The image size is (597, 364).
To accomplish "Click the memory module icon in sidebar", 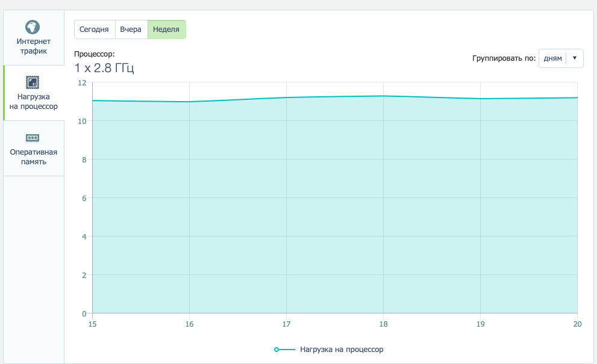I will 33,138.
